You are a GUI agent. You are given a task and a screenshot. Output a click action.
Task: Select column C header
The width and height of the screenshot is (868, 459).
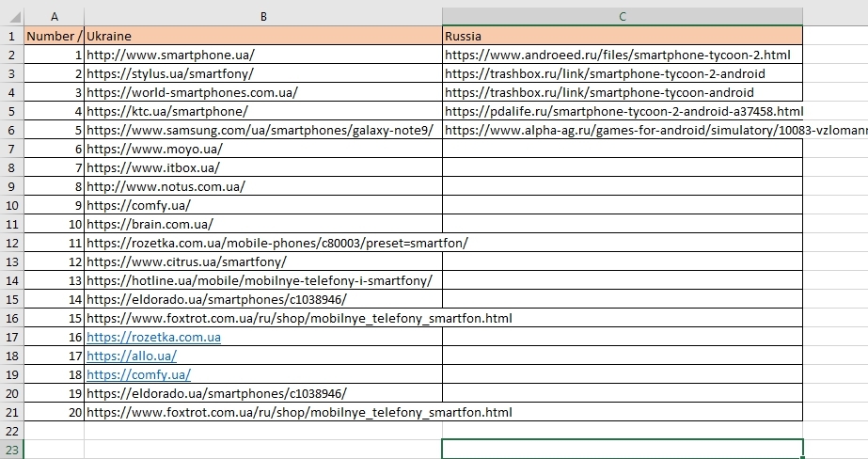[623, 17]
